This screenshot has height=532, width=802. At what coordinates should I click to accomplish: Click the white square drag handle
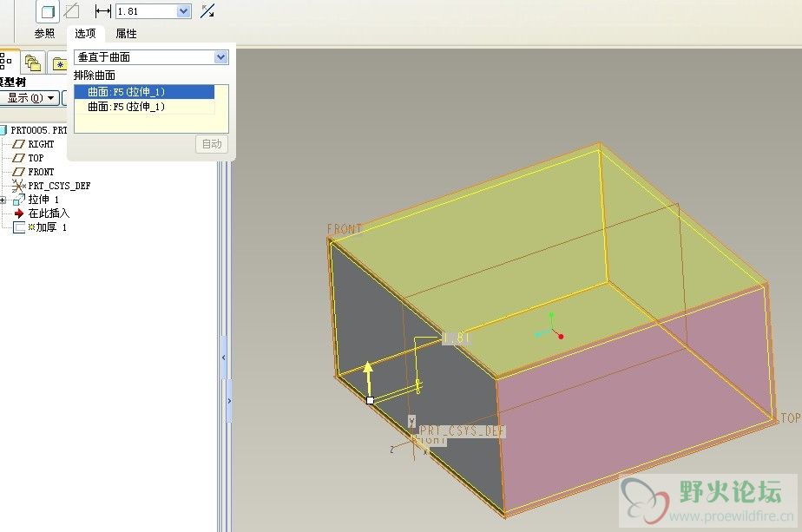click(370, 400)
